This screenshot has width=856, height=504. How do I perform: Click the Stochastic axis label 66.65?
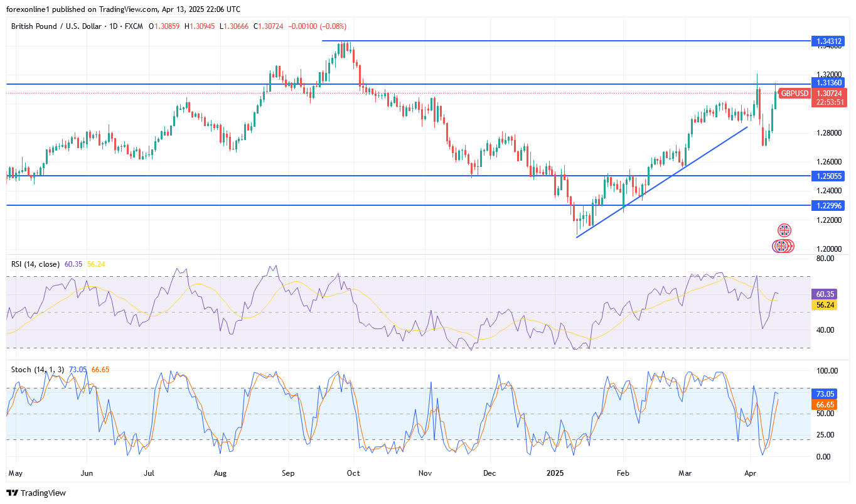coord(826,405)
